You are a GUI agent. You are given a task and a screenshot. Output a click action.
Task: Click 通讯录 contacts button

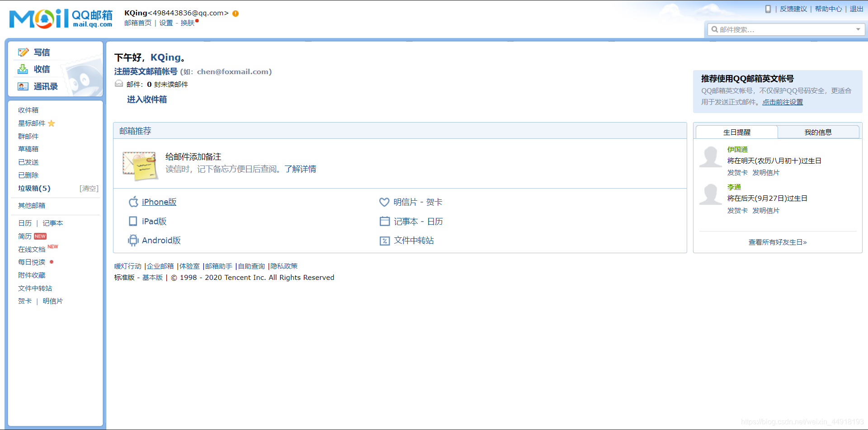46,86
